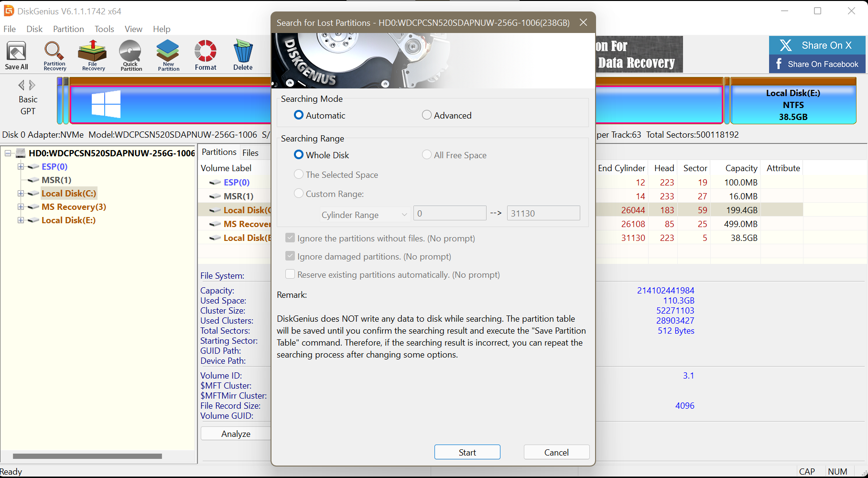Select Custom Range option
The width and height of the screenshot is (868, 478).
pos(299,194)
